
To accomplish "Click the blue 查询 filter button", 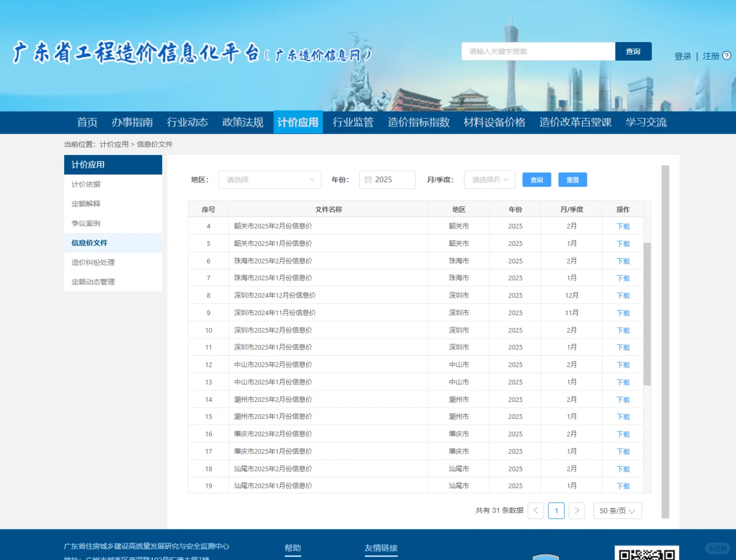I will (536, 179).
